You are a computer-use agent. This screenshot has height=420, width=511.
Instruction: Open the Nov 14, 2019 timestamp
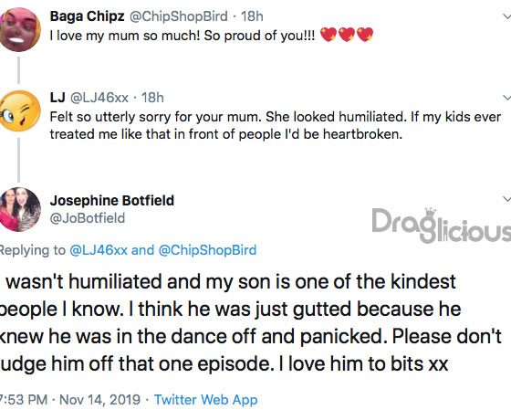point(99,400)
